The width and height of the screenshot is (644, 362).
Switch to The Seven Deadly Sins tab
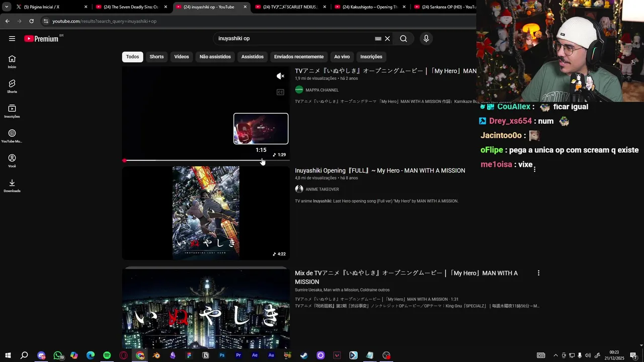[132, 7]
